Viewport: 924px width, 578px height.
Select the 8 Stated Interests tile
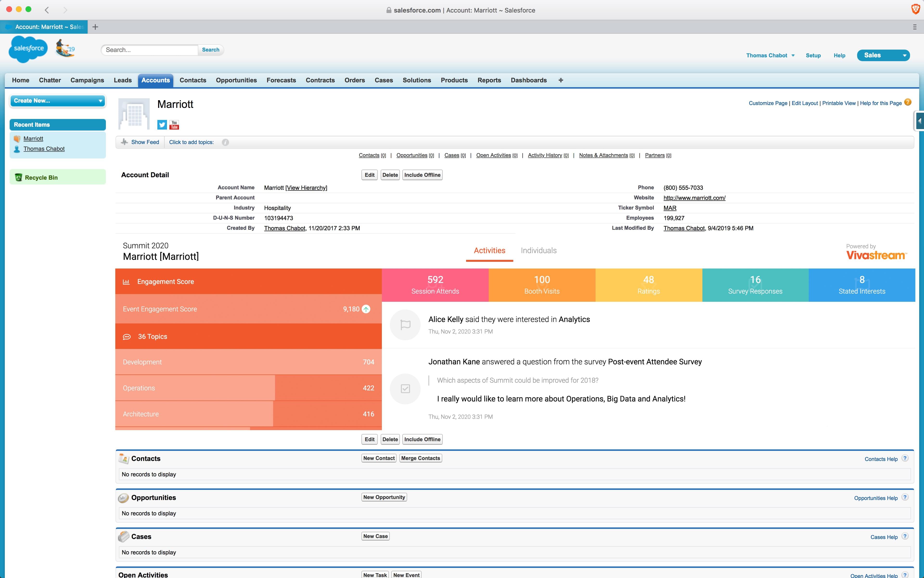[x=862, y=285]
